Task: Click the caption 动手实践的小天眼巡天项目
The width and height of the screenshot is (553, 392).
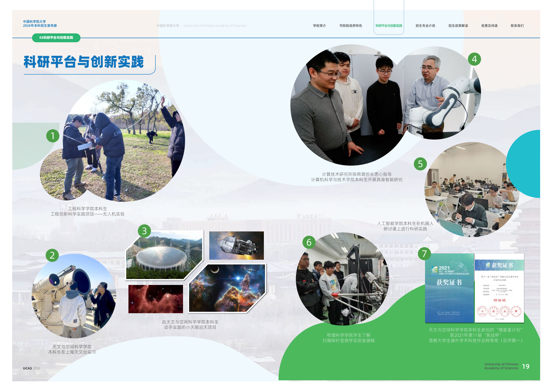Action: click(190, 327)
